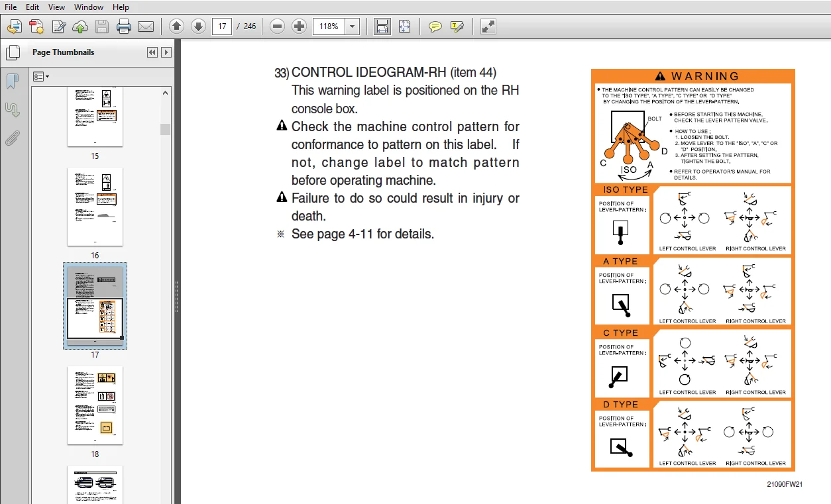Click the Save (floppy disk) icon
This screenshot has width=831, height=504.
coord(101,26)
